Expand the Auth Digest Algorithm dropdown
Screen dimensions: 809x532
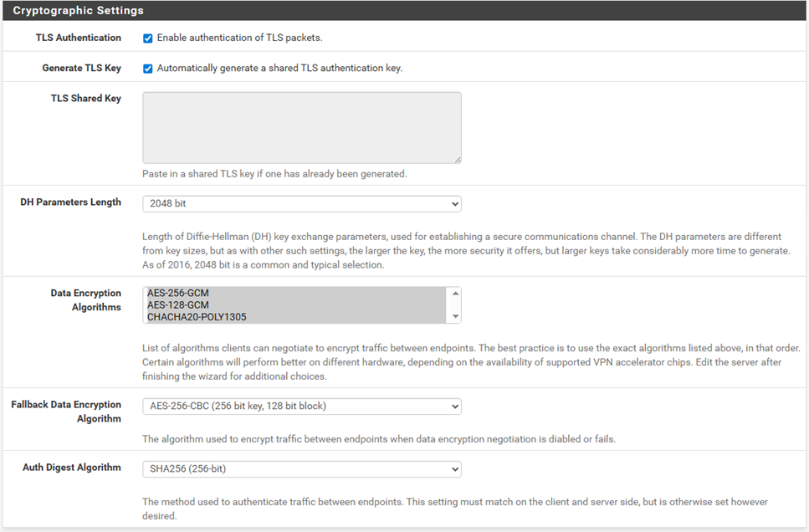(301, 469)
